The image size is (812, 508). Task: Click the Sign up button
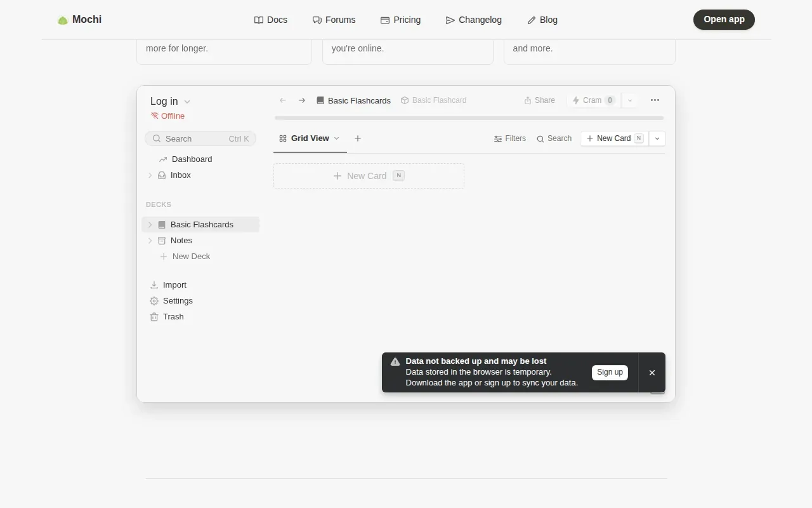pyautogui.click(x=610, y=373)
